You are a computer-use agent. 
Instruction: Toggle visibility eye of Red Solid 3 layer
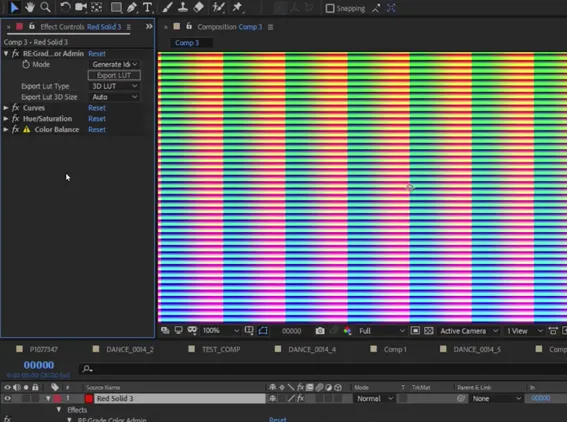point(8,398)
